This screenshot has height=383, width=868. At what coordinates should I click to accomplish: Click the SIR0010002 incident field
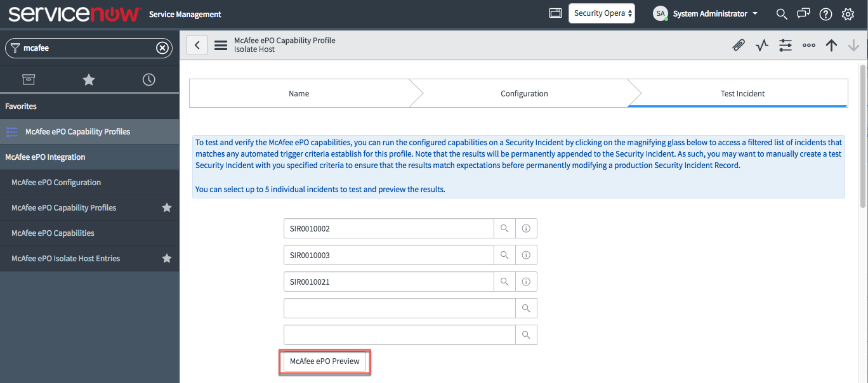click(x=388, y=228)
